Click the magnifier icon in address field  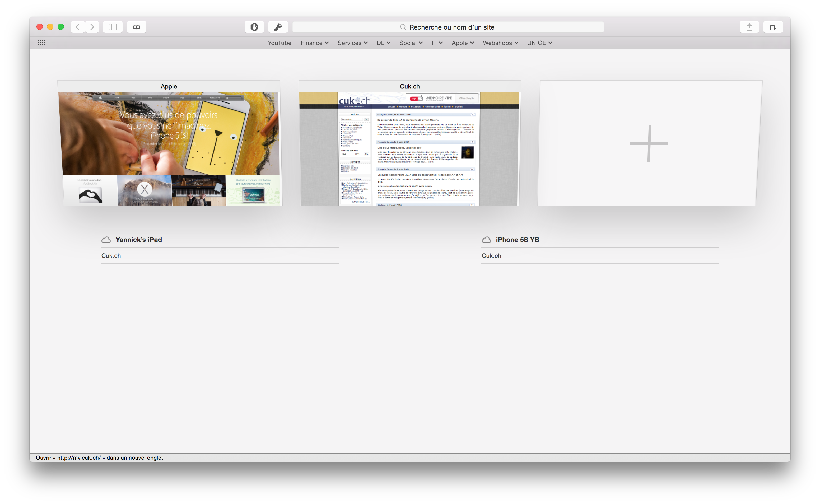tap(403, 27)
